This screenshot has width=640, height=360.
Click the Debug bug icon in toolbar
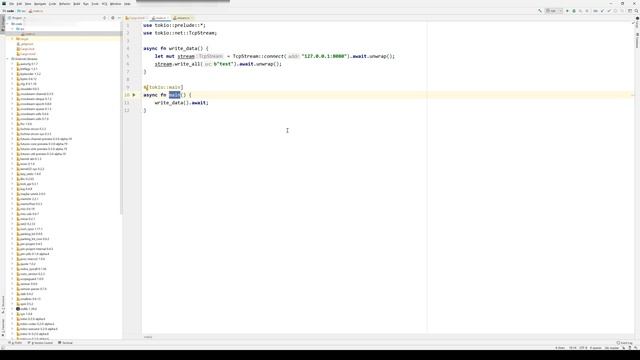pyautogui.click(x=574, y=11)
